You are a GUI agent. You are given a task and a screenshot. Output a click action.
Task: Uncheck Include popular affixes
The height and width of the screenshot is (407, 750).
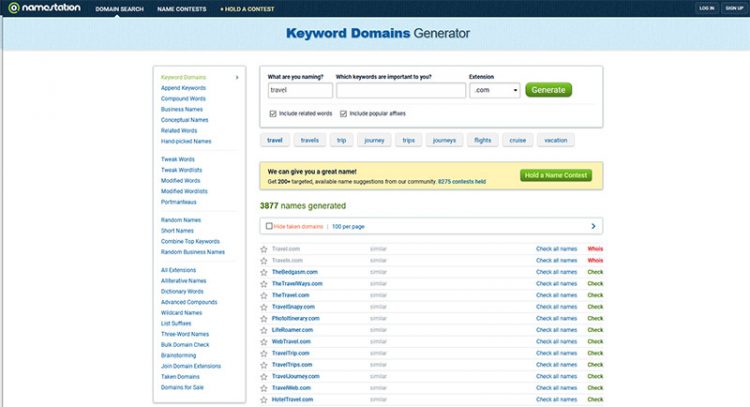point(345,113)
